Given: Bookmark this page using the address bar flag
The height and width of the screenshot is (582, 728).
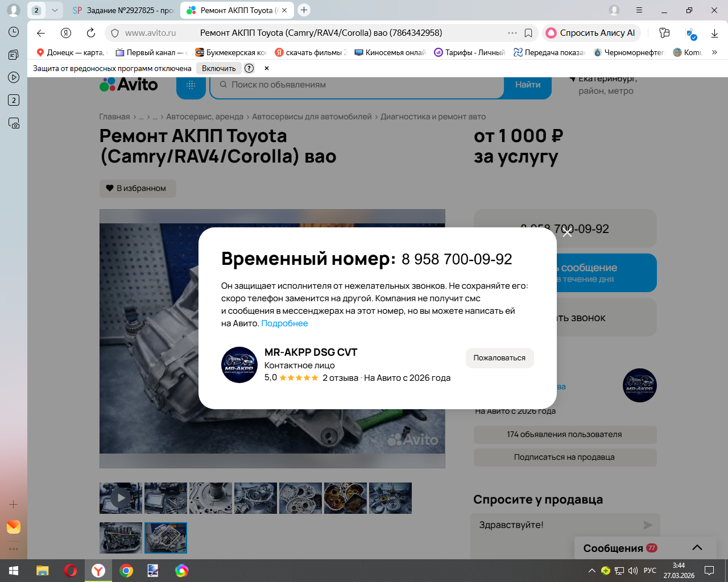Looking at the screenshot, I should pos(528,33).
